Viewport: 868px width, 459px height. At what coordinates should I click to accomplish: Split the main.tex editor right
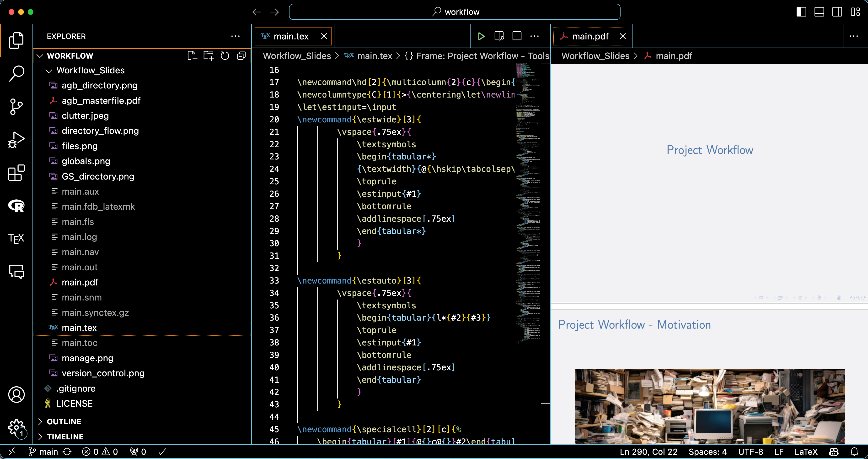[517, 36]
